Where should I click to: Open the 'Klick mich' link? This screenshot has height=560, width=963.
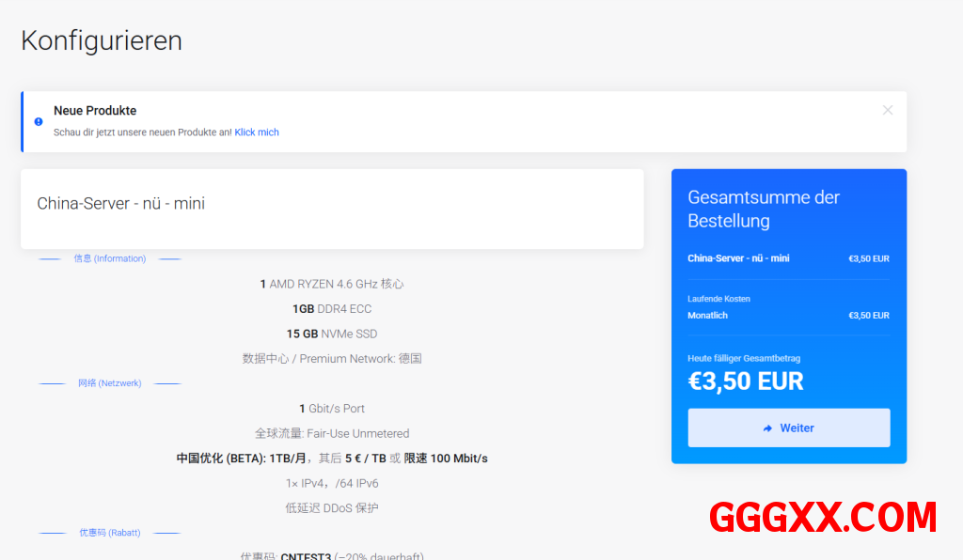pyautogui.click(x=257, y=132)
